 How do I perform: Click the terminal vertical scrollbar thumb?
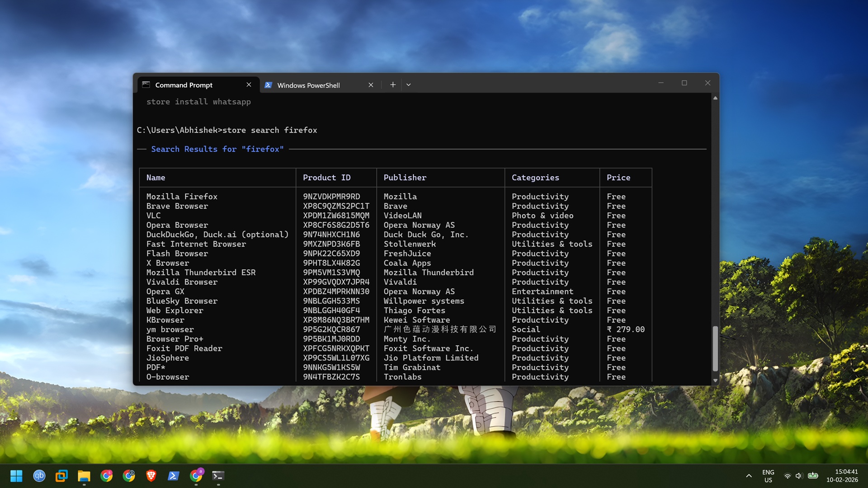[715, 348]
